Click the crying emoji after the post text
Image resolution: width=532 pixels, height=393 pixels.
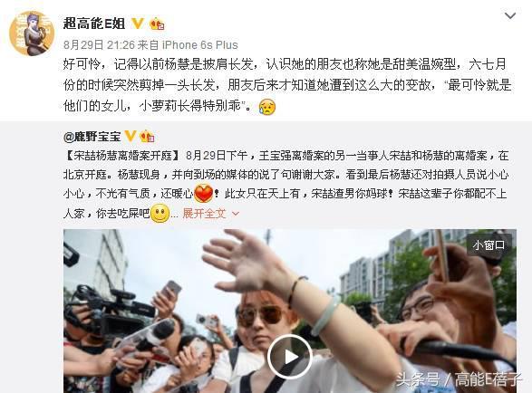click(267, 107)
